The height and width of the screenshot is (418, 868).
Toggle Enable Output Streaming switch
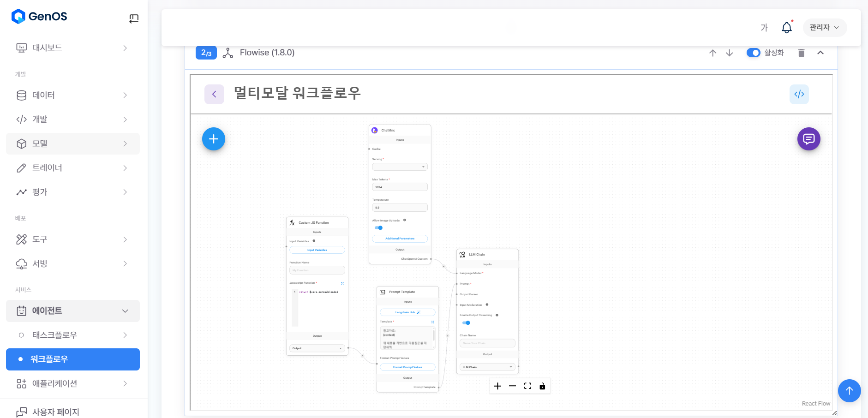[x=466, y=323]
